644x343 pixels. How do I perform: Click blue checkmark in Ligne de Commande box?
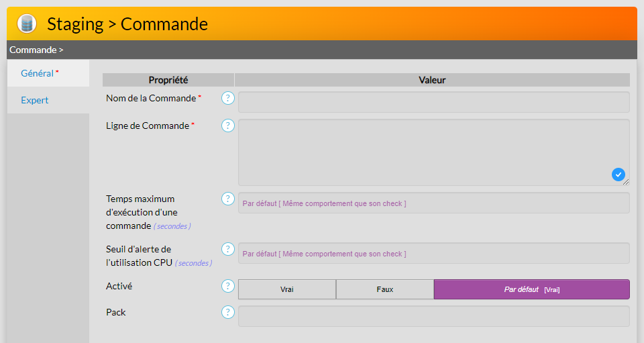point(618,175)
